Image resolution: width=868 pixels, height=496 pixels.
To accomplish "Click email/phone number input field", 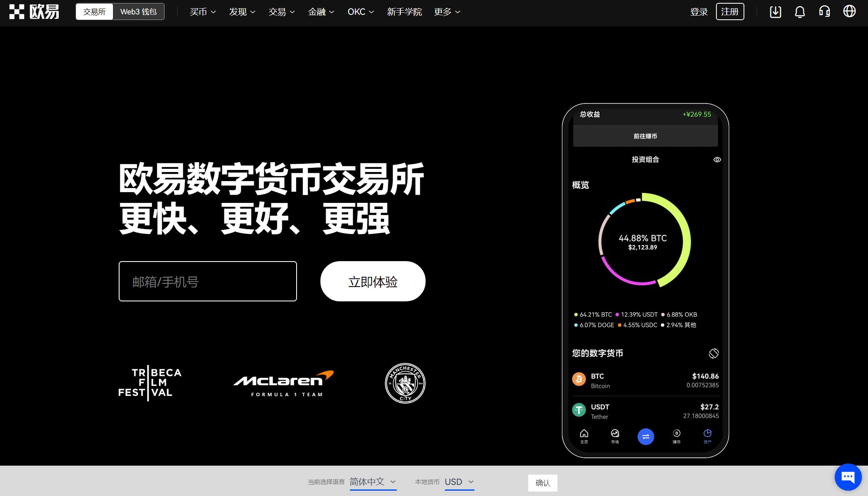I will [207, 281].
